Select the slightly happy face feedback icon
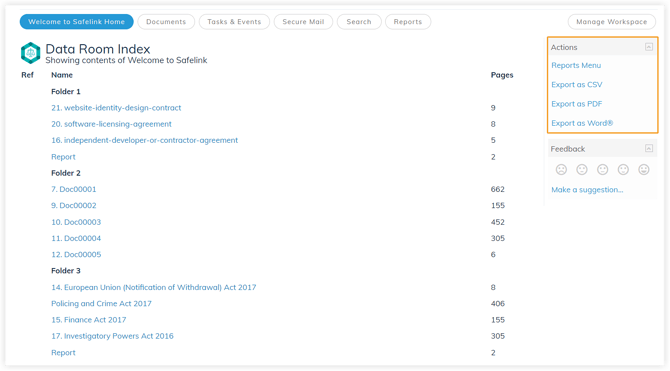The width and height of the screenshot is (670, 371). (x=623, y=170)
